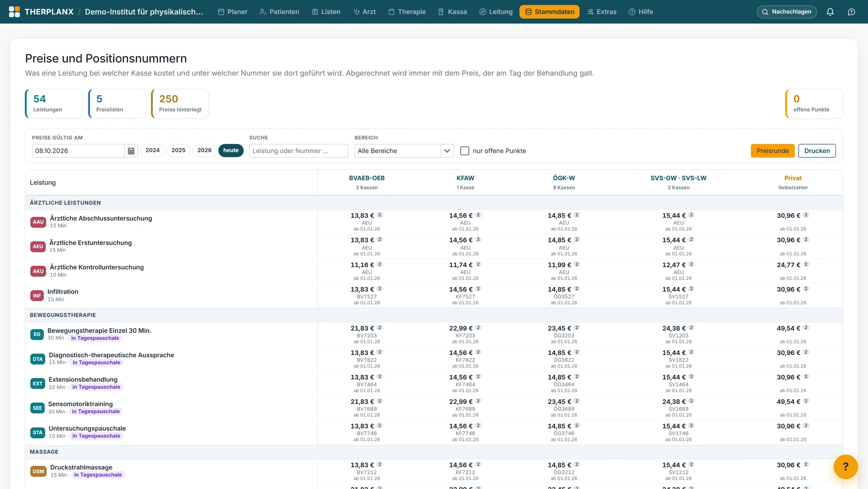Click Infiltration BVAEB-OEB price 13,83 €
Viewport: 868px width, 489px height.
click(362, 289)
